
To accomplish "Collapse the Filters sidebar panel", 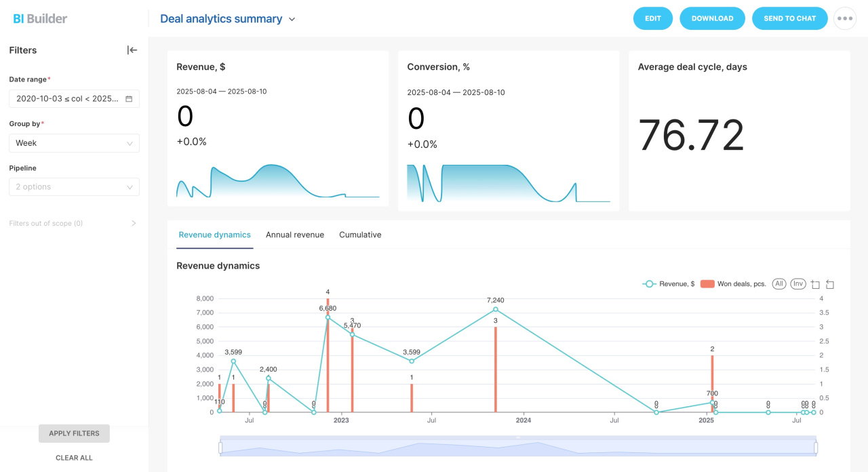I will [x=132, y=50].
